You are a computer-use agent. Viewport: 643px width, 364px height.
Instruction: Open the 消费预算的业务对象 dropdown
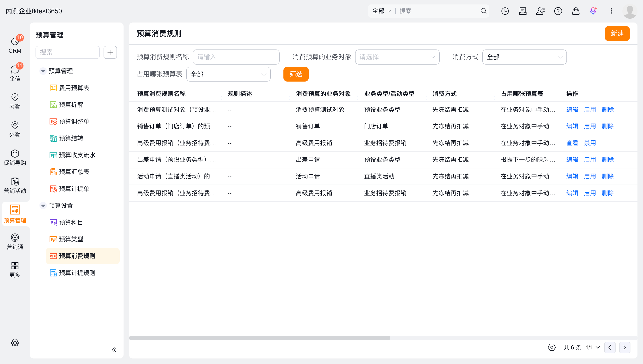397,57
